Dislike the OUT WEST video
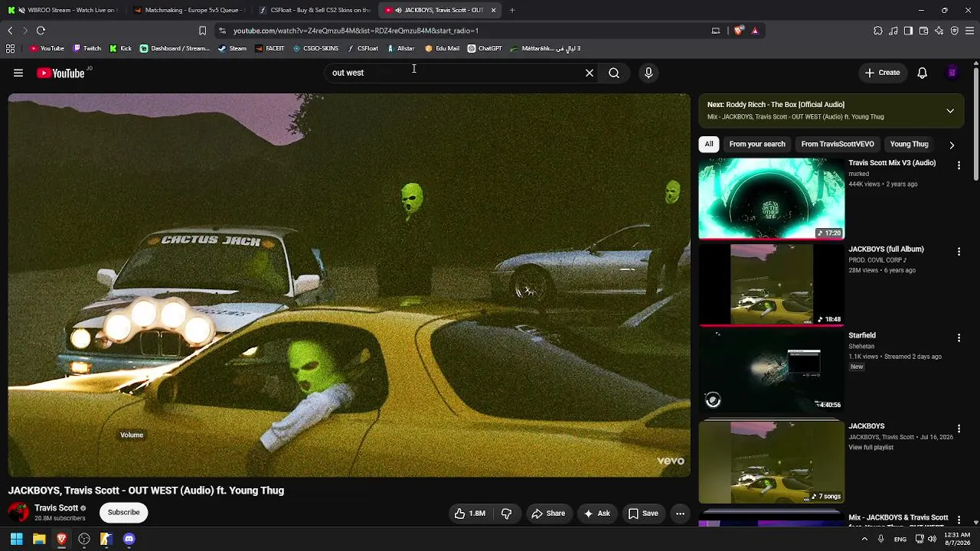Screen dimensions: 980x551 click(x=506, y=514)
